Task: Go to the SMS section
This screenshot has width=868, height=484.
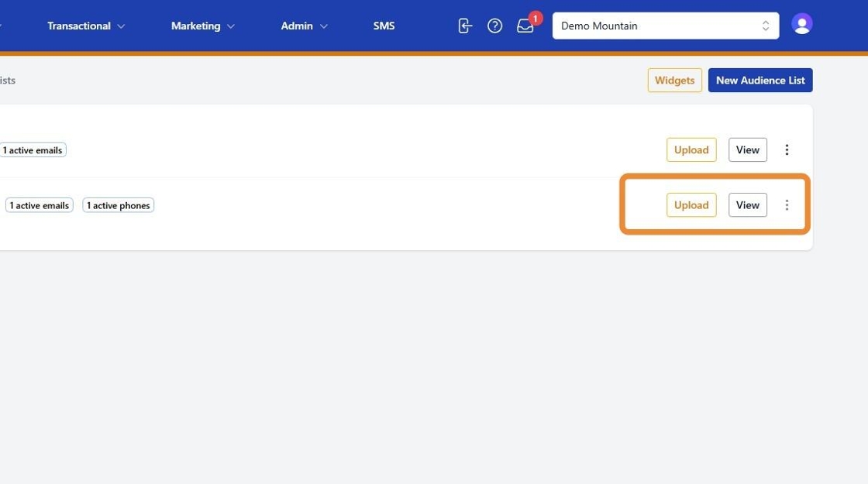Action: 384,26
